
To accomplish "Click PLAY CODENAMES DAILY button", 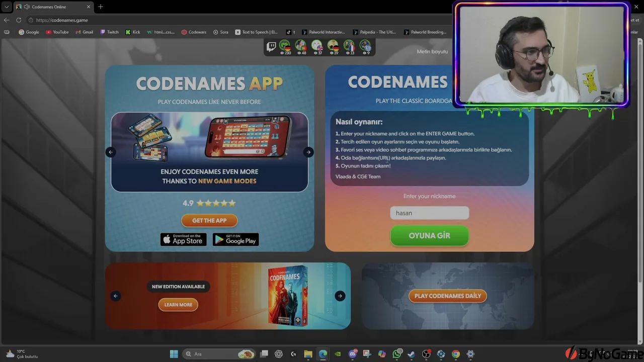I will click(448, 296).
